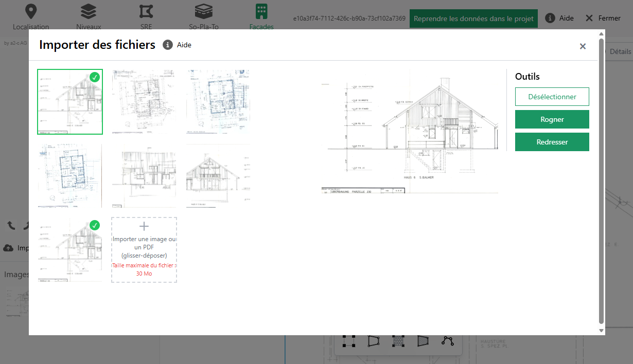Toggle the green check on the first thumbnail

coord(95,77)
